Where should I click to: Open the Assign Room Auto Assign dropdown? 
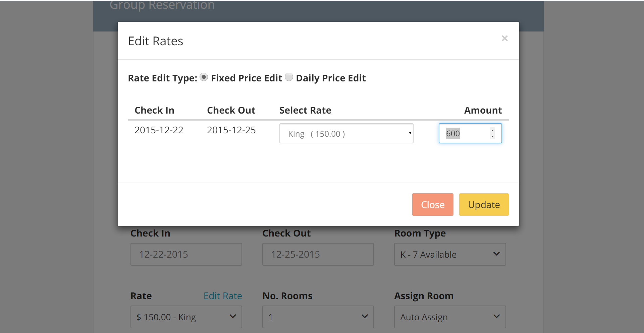pos(450,317)
